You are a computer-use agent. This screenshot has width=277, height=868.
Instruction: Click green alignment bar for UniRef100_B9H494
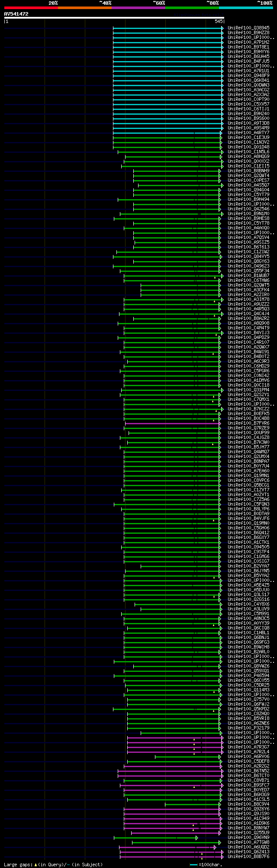tap(169, 200)
